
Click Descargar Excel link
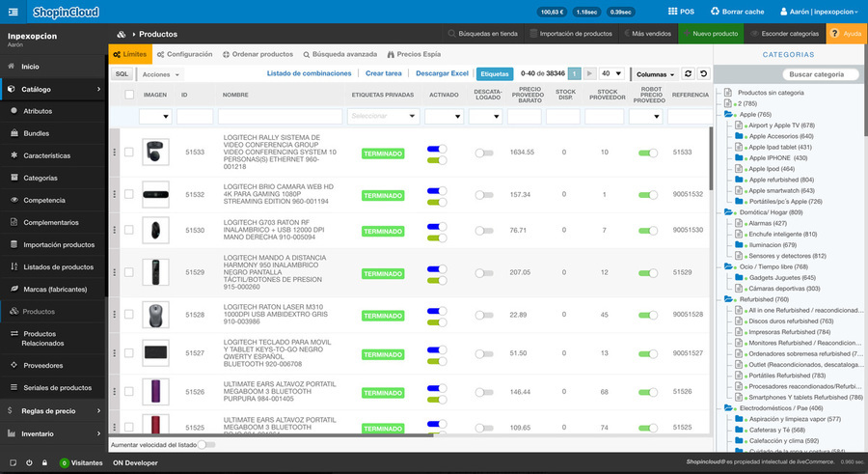442,73
